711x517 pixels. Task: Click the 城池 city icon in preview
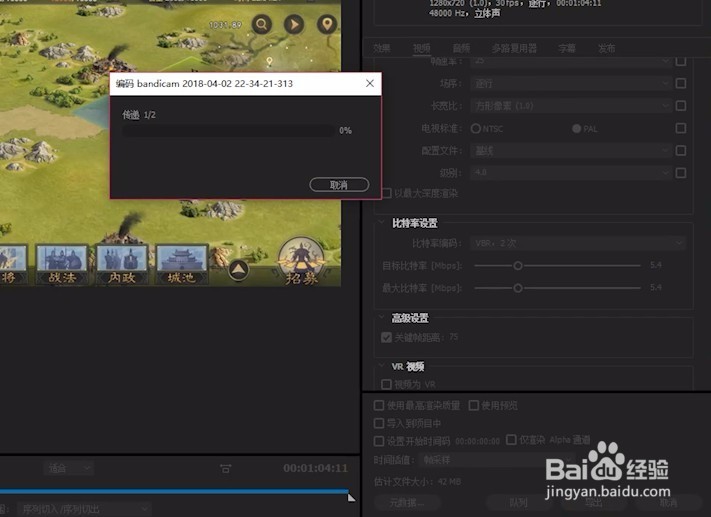181,264
